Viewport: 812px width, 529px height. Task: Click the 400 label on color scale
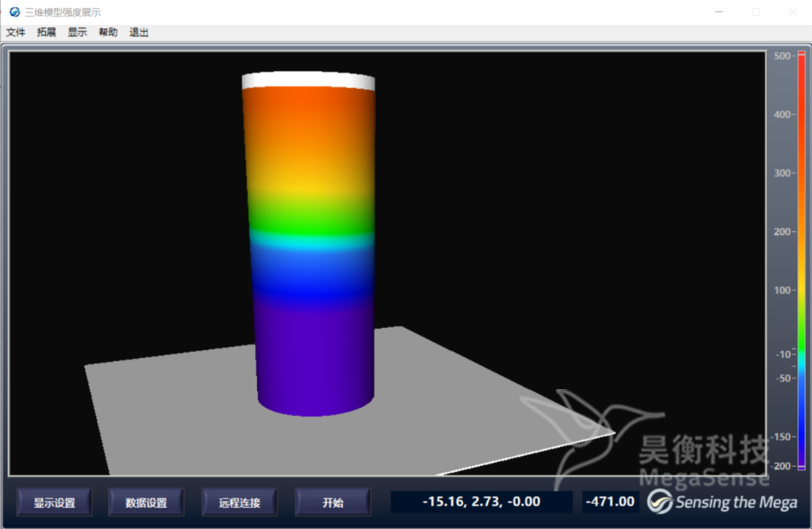782,114
